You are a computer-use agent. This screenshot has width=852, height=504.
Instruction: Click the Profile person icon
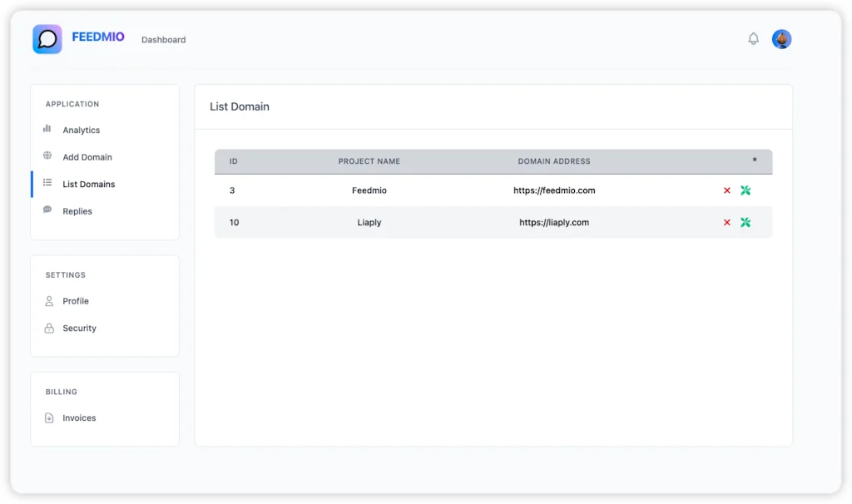coord(50,301)
